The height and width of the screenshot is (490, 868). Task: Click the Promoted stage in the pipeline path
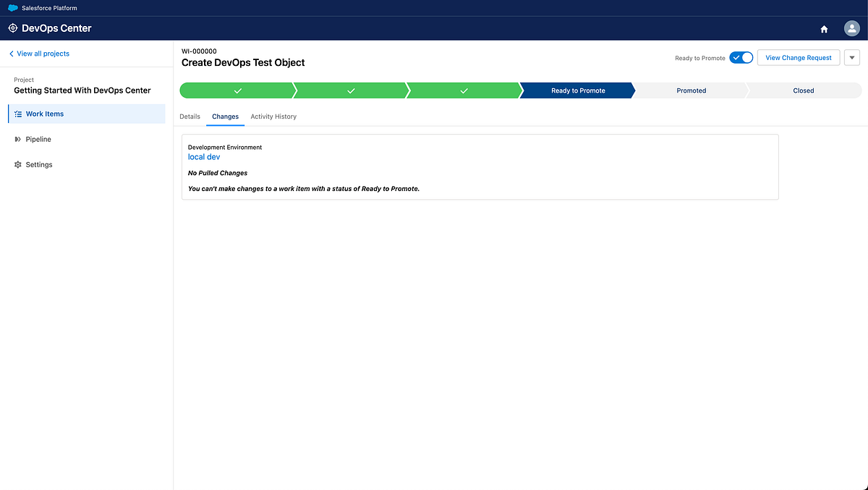(691, 90)
